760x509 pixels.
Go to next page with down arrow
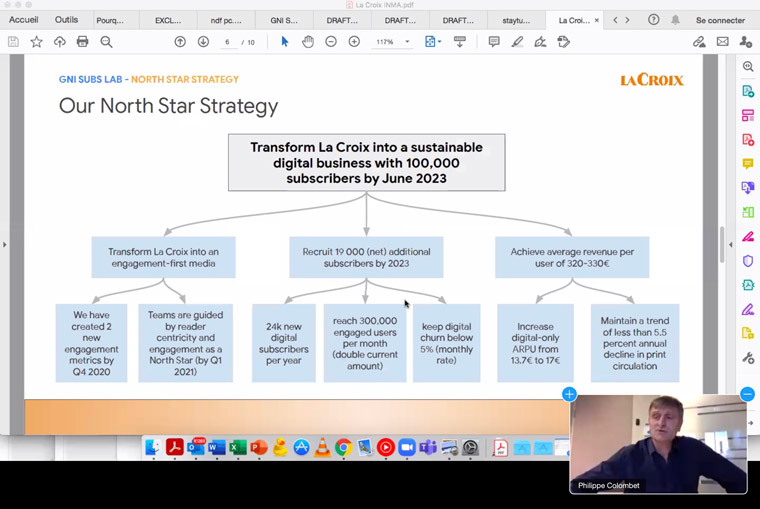point(203,42)
